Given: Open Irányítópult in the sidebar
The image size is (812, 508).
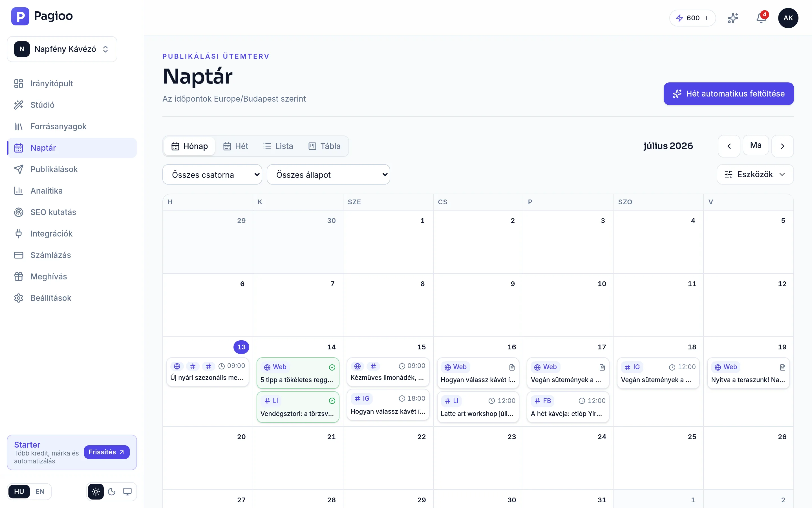Looking at the screenshot, I should coord(72,83).
